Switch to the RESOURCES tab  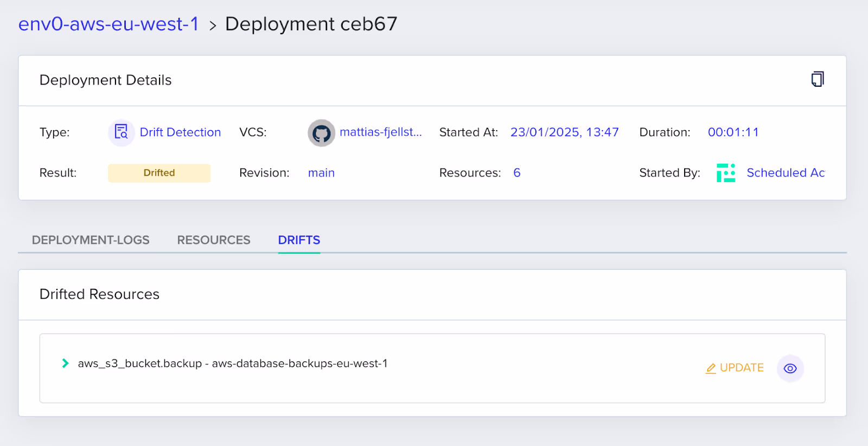(x=214, y=240)
